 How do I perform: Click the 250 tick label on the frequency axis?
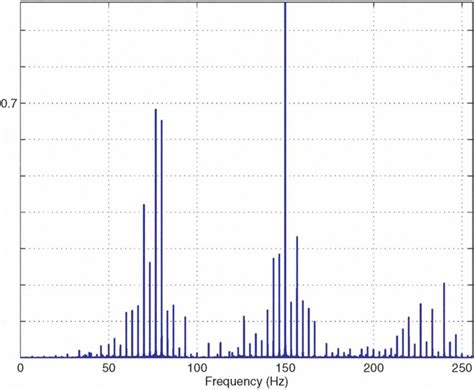pos(462,368)
